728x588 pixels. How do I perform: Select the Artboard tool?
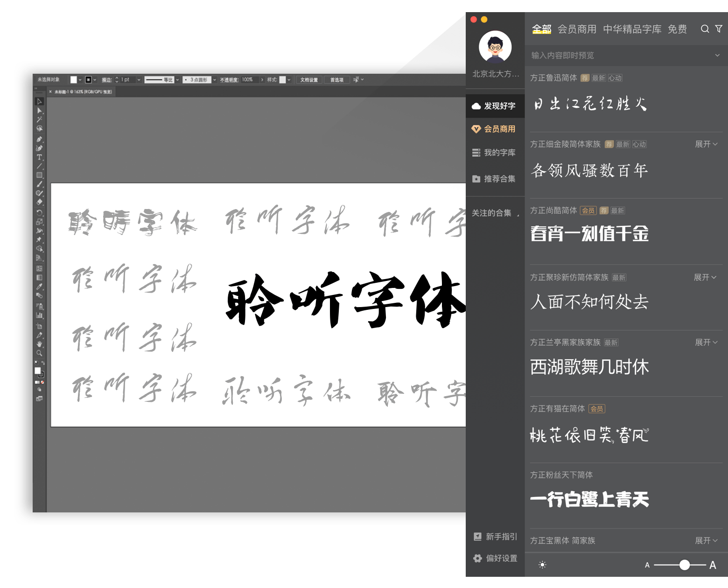pyautogui.click(x=40, y=326)
